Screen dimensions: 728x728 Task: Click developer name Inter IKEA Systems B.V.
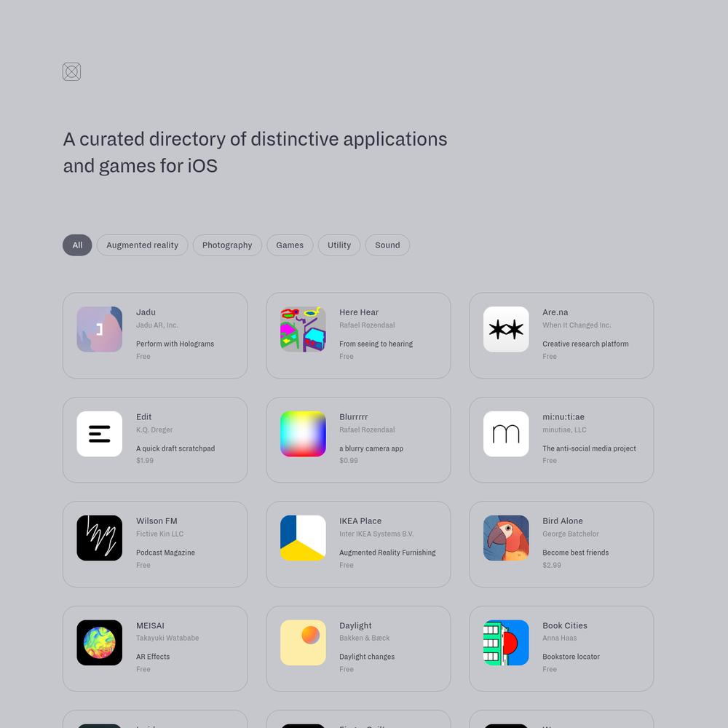pos(376,534)
